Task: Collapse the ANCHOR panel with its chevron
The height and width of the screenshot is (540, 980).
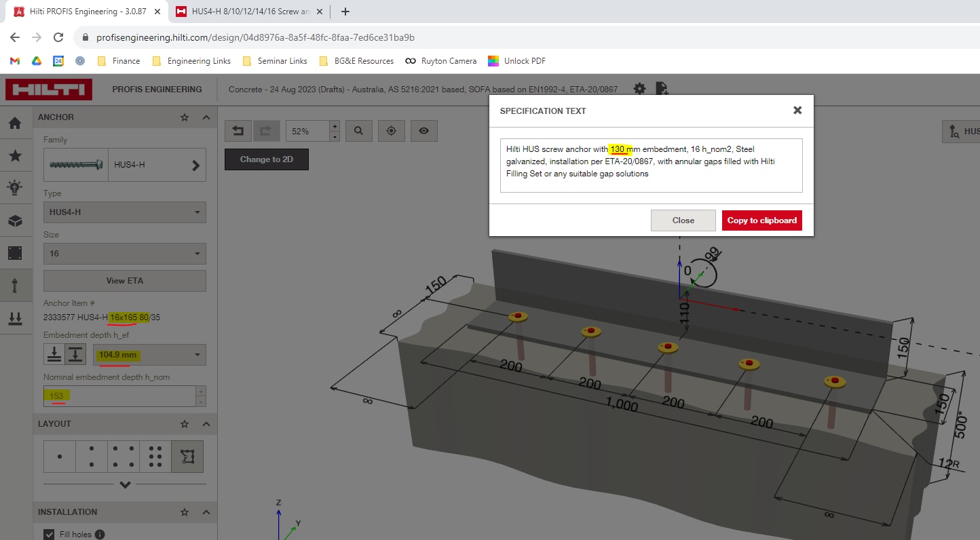Action: point(206,117)
